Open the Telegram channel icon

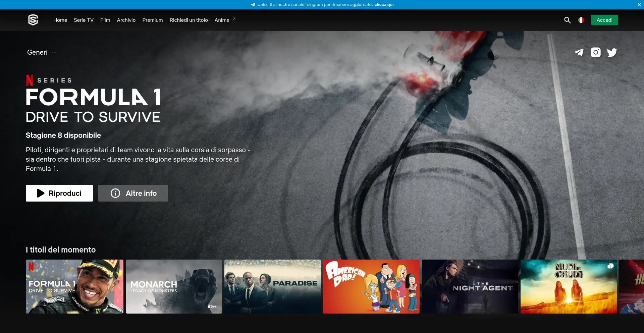[x=579, y=52]
